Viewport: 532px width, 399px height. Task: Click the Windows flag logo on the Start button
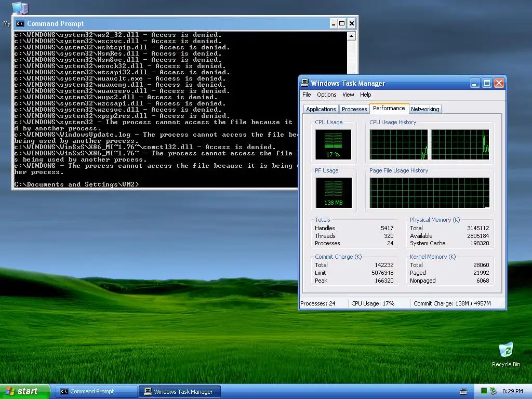pos(10,391)
